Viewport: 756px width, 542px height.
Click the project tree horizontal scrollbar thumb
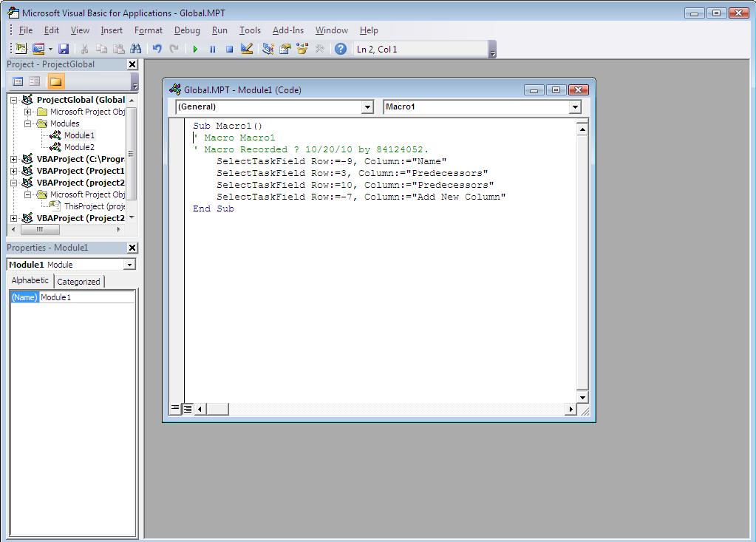pyautogui.click(x=40, y=229)
